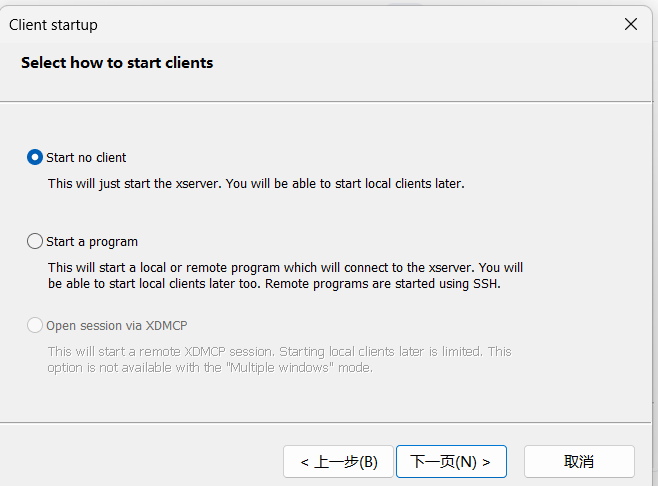Image resolution: width=658 pixels, height=486 pixels.
Task: Click the "Start no client" label text
Action: click(x=86, y=157)
